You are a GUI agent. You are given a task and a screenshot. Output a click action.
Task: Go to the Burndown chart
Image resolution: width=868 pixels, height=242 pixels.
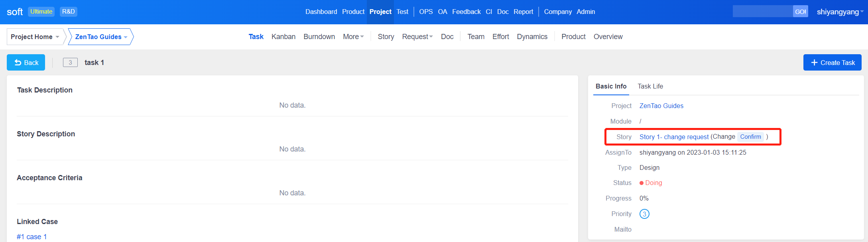point(319,37)
